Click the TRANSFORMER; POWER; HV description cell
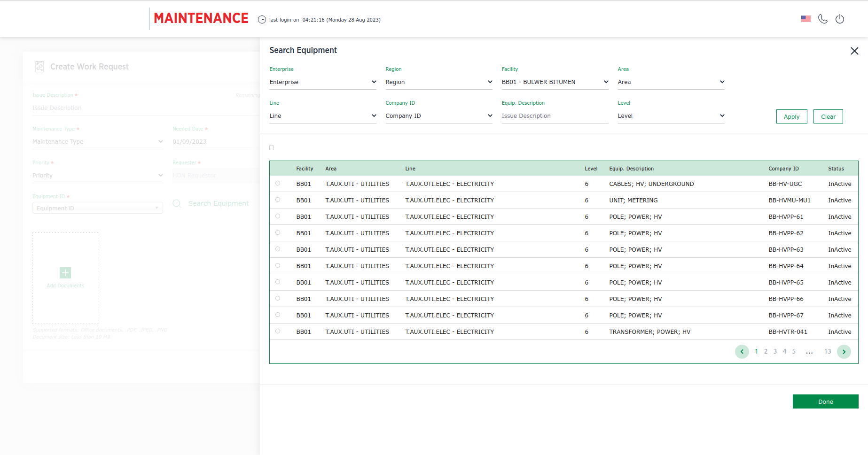 click(x=649, y=332)
